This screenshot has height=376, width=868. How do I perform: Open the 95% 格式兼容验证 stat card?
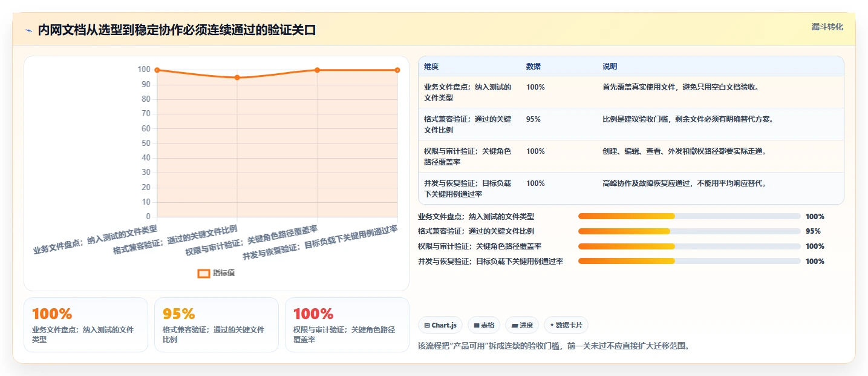[217, 325]
